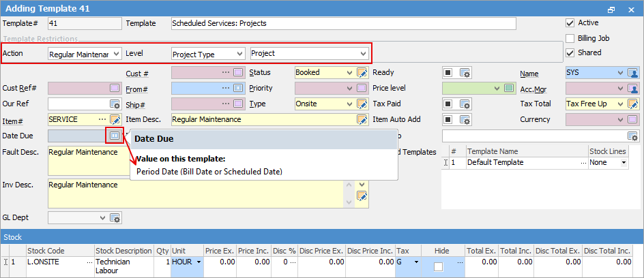Click the Ready gear settings icon
The image size is (644, 278).
pyautogui.click(x=465, y=73)
